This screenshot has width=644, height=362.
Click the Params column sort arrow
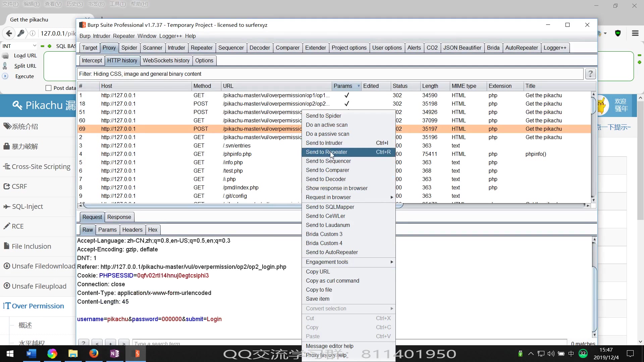[359, 86]
